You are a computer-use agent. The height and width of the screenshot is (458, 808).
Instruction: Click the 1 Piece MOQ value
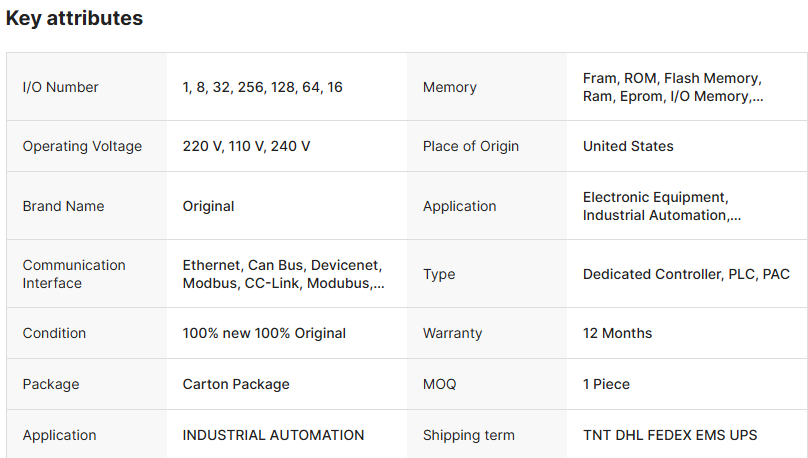[x=606, y=384]
